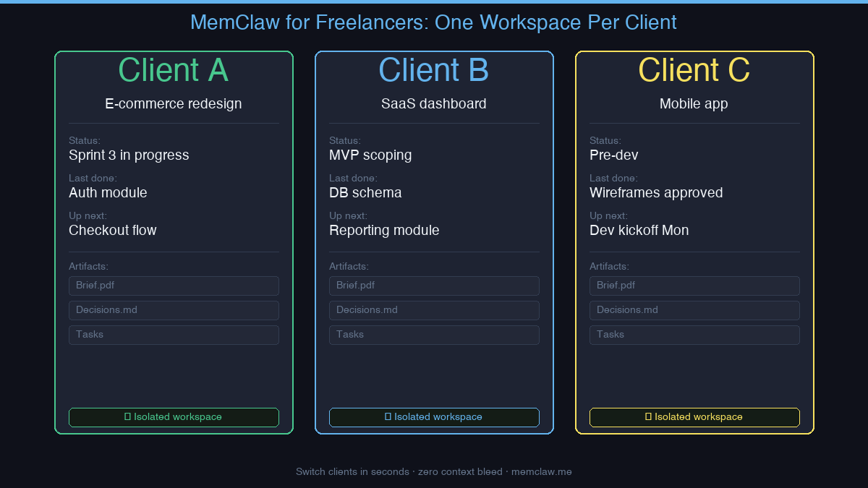Image resolution: width=868 pixels, height=488 pixels.
Task: Select the Client C card header
Action: 694,70
